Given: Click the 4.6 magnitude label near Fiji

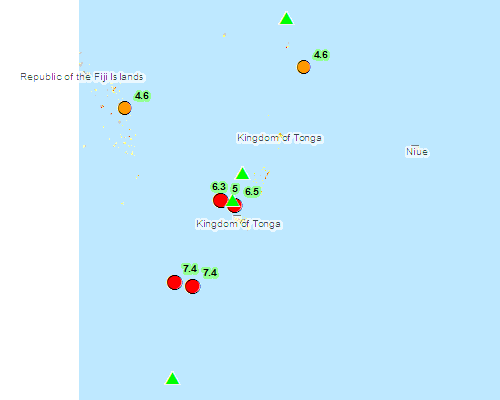Looking at the screenshot, I should click(142, 96).
